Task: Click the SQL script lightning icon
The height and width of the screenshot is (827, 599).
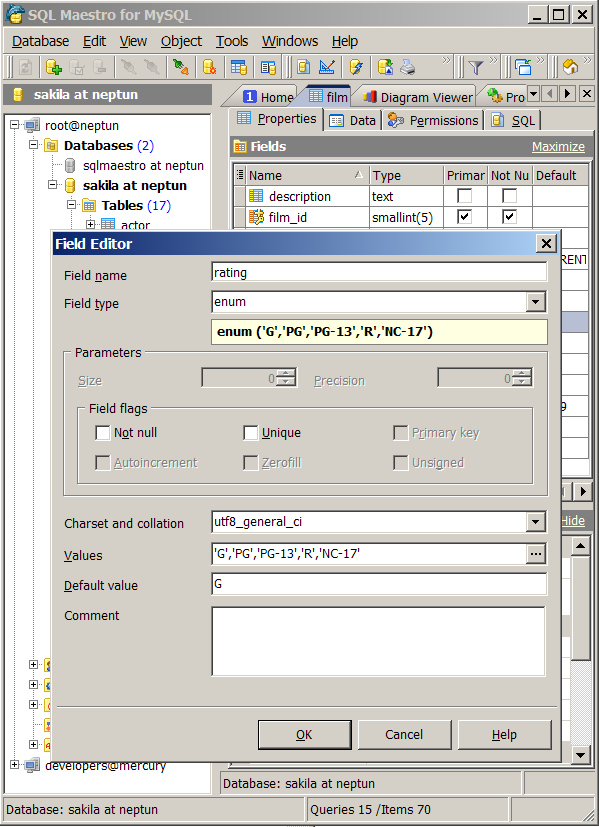Action: 356,67
